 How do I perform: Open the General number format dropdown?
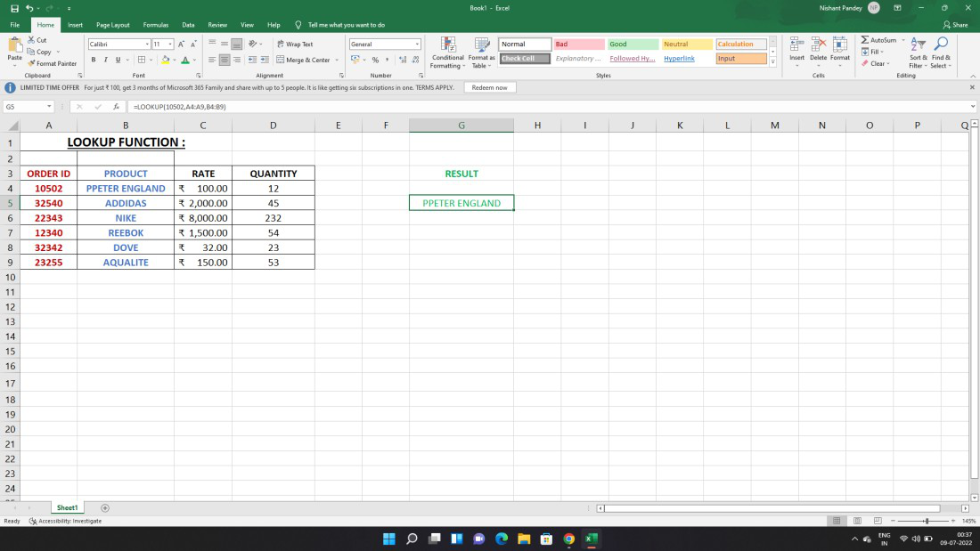pos(417,45)
